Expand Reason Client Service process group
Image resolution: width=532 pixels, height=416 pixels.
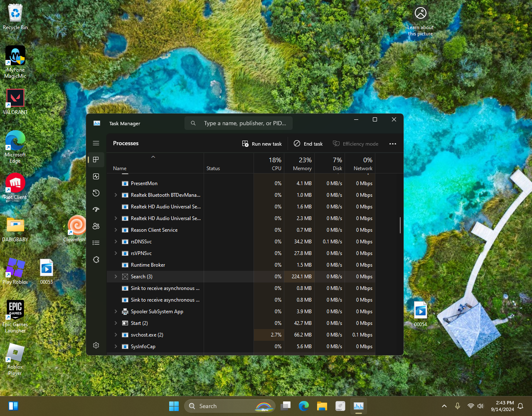pos(116,230)
